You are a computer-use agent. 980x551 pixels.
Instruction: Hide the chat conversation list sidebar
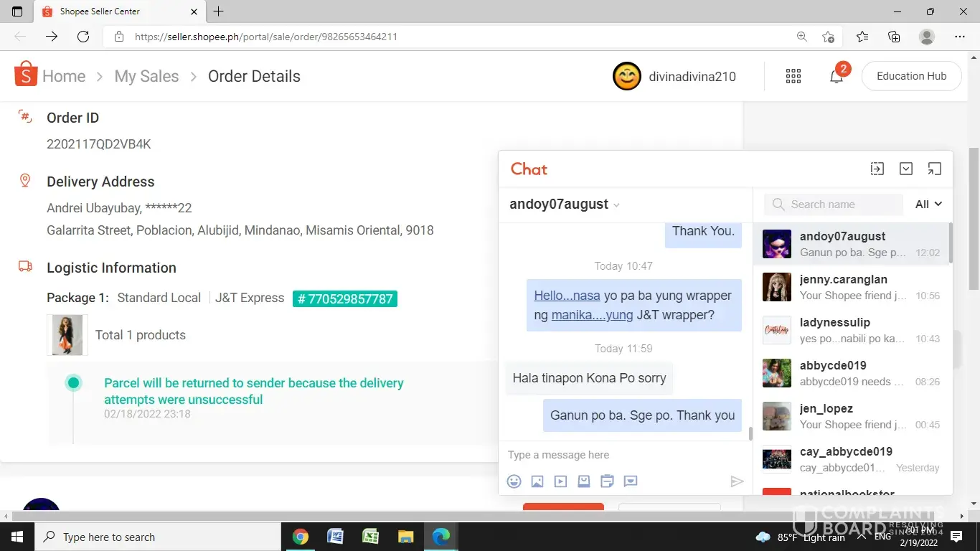tap(877, 169)
